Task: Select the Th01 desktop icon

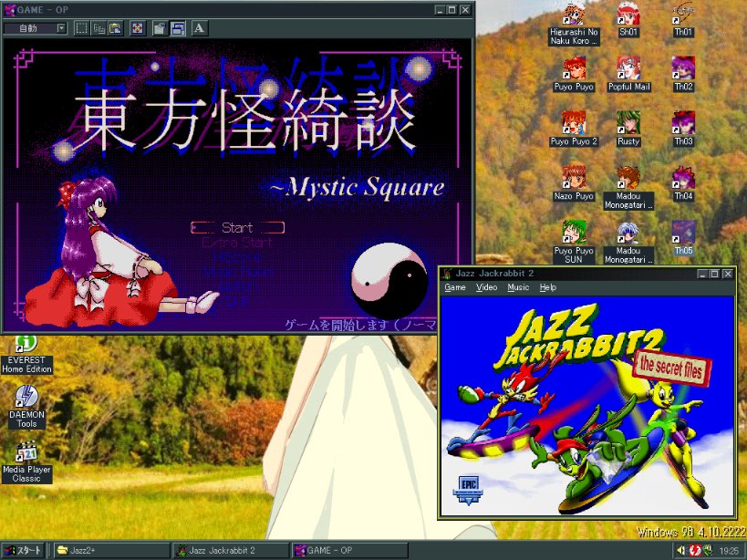Action: click(x=683, y=20)
